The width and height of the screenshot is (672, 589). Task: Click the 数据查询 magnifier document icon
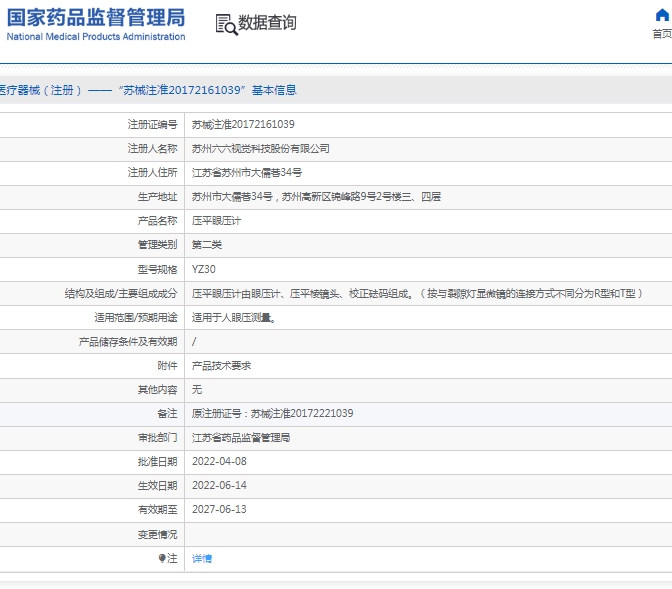coord(226,24)
